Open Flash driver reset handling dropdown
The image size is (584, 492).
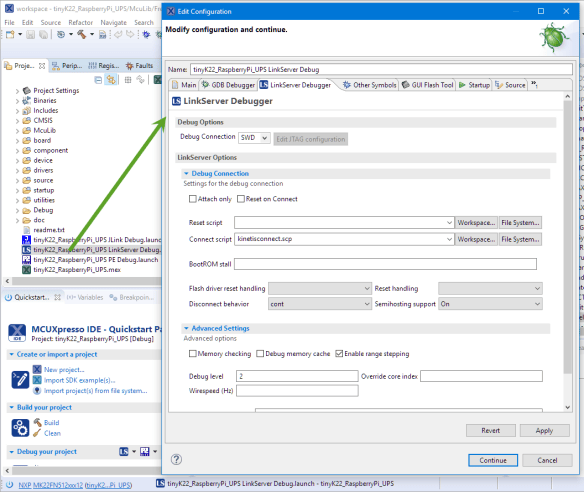click(x=320, y=288)
